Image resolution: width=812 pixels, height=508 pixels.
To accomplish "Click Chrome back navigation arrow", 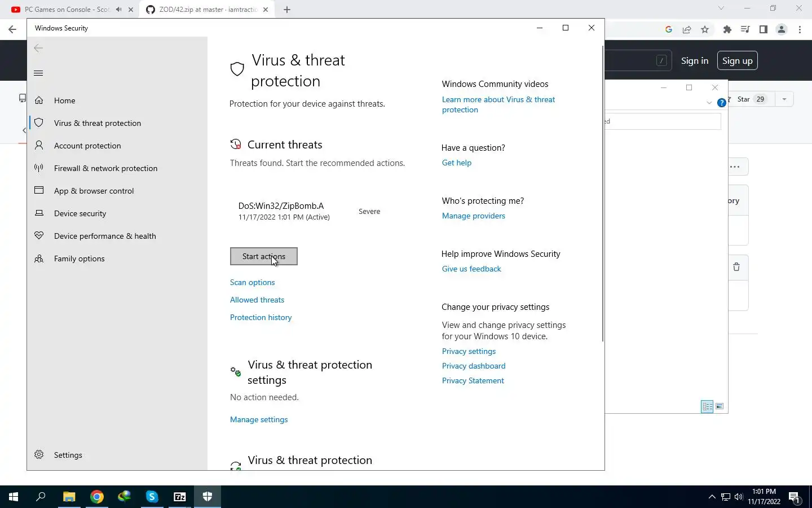I will click(12, 29).
